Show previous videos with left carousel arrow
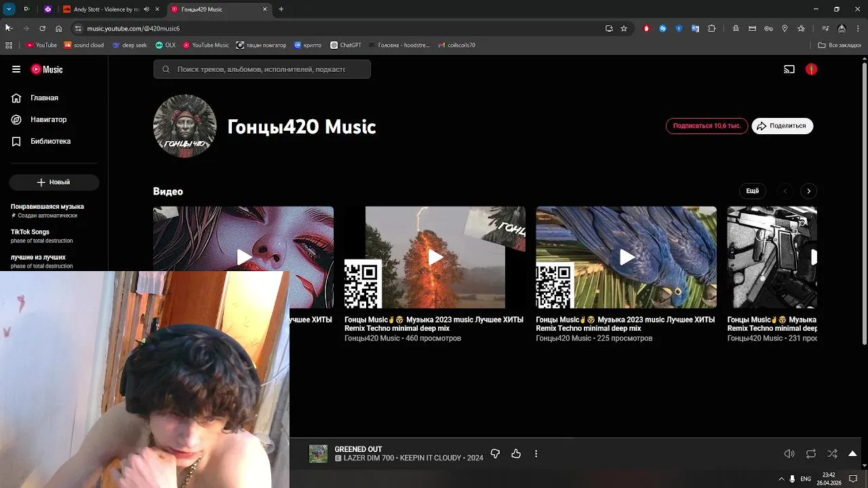Screen dimensions: 868x488 tap(785, 191)
